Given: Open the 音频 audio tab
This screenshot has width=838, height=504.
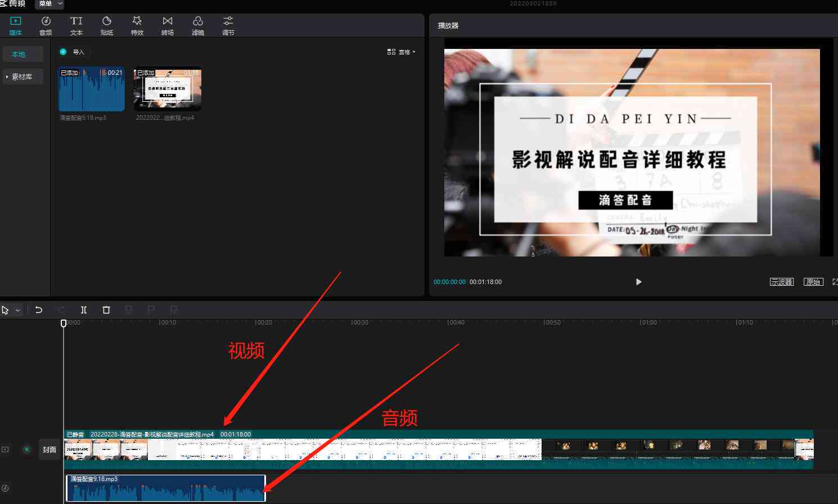Looking at the screenshot, I should click(x=46, y=26).
